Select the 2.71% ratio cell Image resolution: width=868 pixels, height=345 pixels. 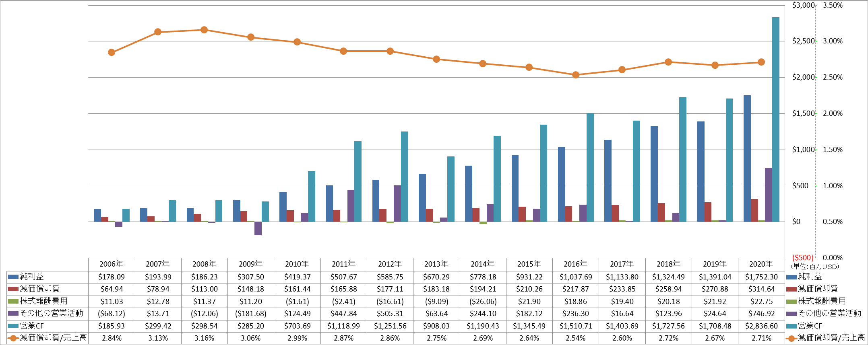tap(761, 338)
